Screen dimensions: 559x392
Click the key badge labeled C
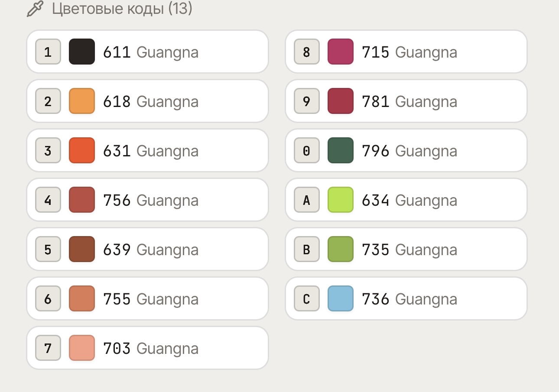tap(307, 298)
